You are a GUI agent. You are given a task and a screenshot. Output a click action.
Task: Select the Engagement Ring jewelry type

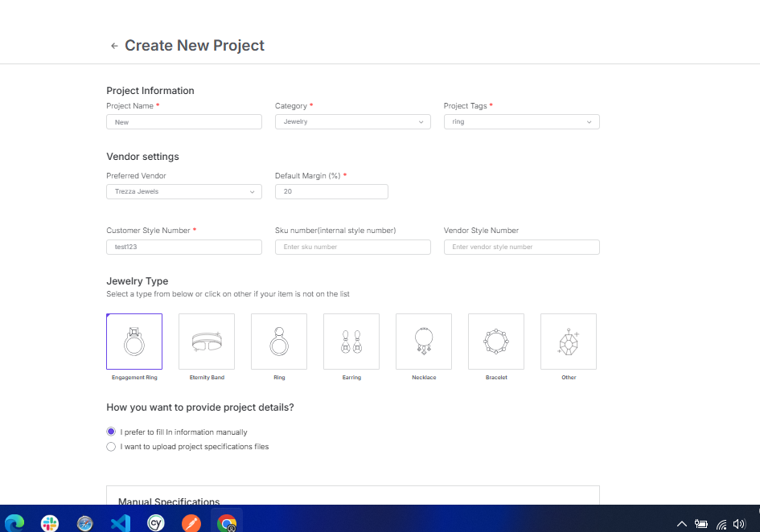(134, 342)
